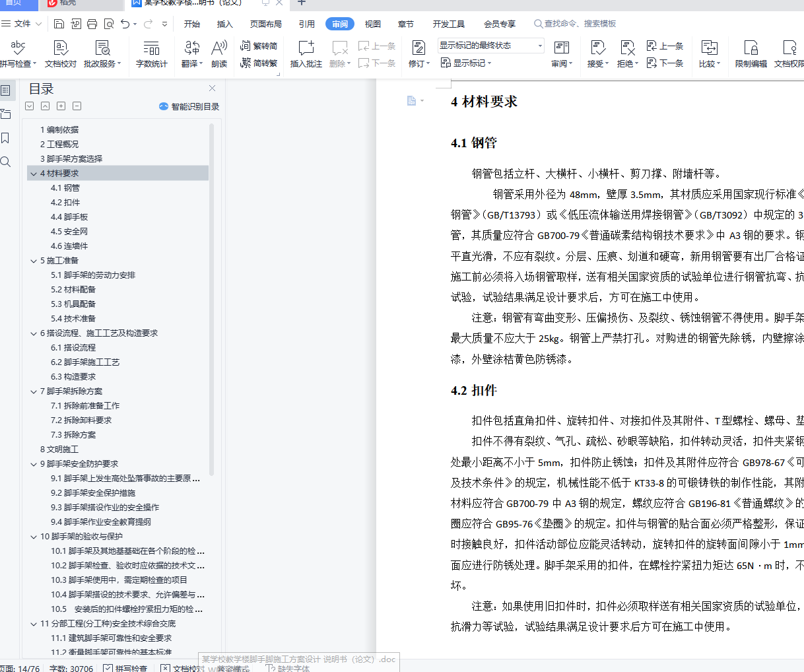Click the Undo arrow icon
This screenshot has width=804, height=672.
pyautogui.click(x=125, y=24)
